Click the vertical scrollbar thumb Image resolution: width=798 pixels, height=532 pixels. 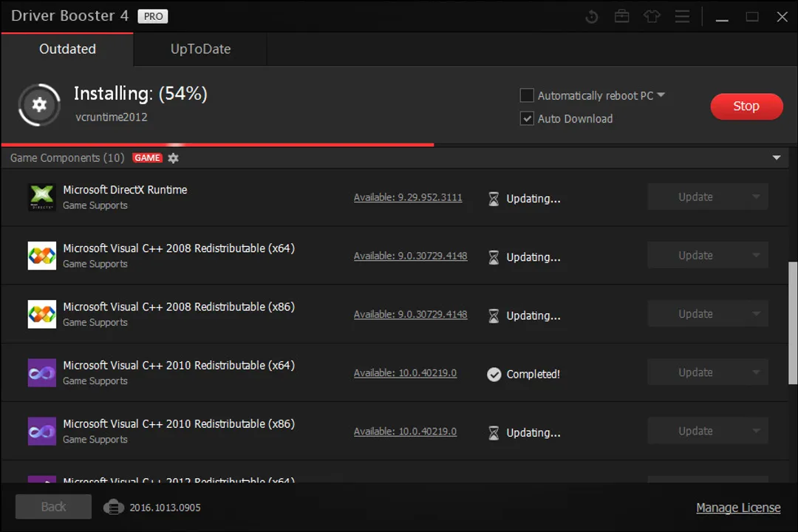(792, 324)
